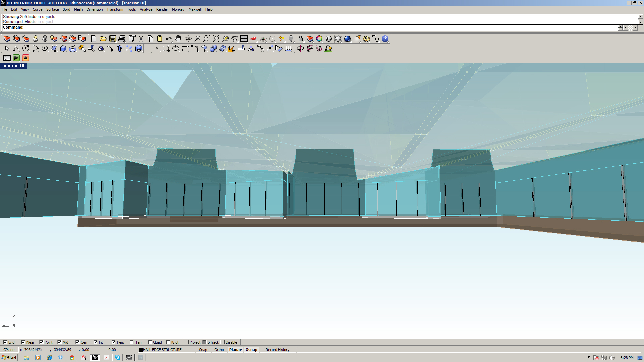Image resolution: width=644 pixels, height=362 pixels.
Task: Open the command history dropdown arrow
Action: click(640, 22)
